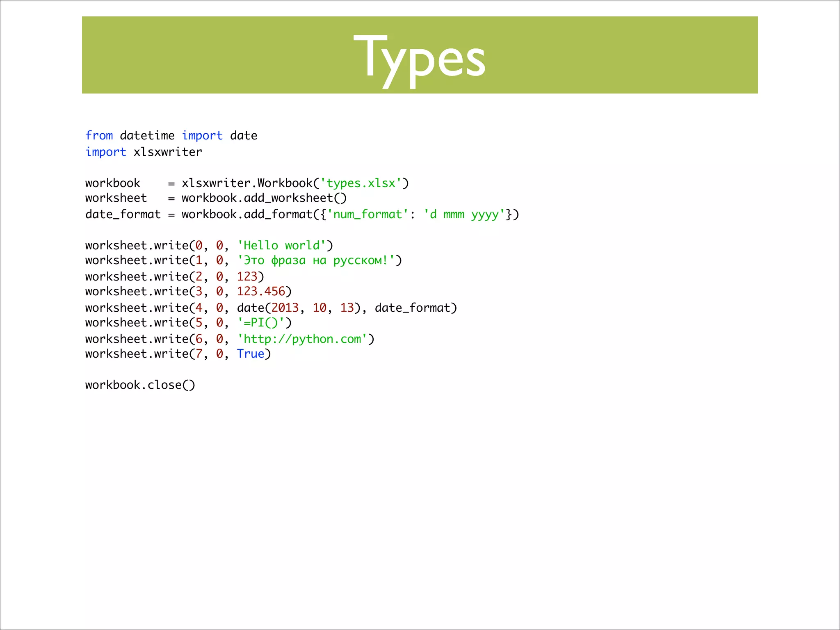Image resolution: width=840 pixels, height=630 pixels.
Task: Click the line 'import xlsxwriter'
Action: (x=144, y=152)
